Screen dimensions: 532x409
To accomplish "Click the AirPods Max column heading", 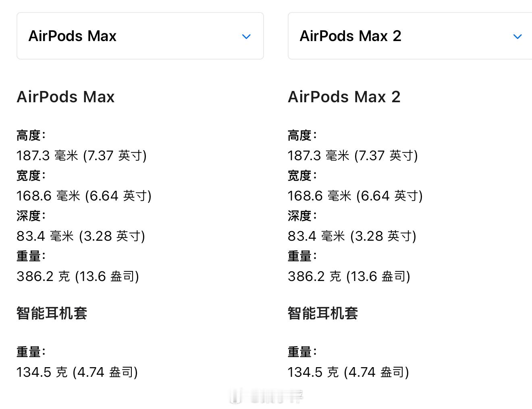I will tap(66, 97).
